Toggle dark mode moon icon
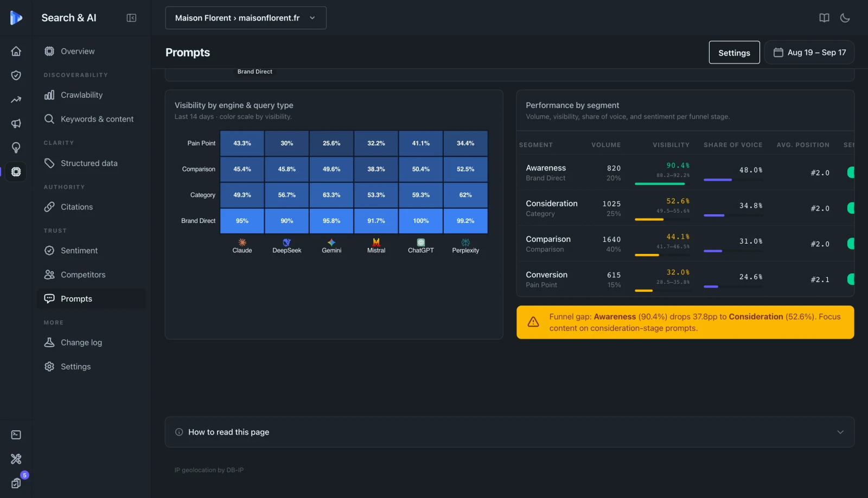 (845, 18)
